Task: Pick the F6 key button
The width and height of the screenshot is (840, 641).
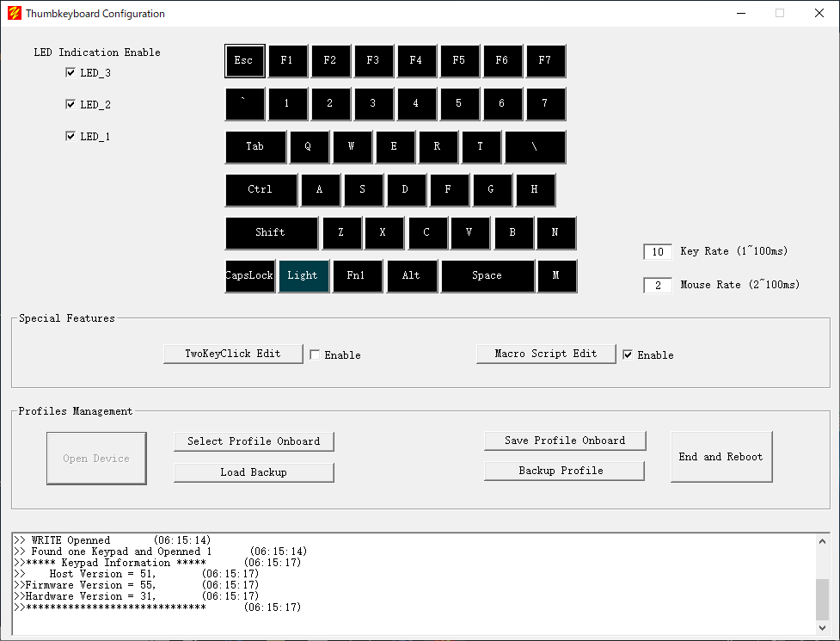Action: tap(502, 61)
